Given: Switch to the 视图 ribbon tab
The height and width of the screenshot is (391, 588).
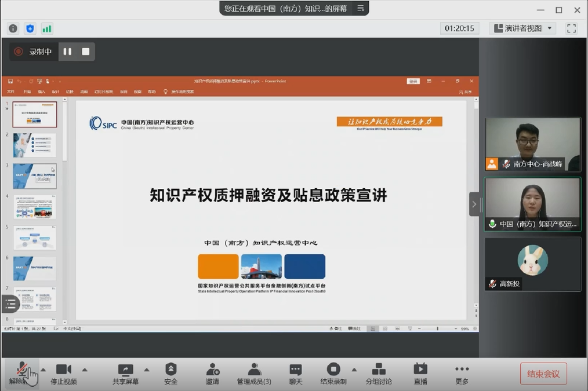Looking at the screenshot, I should pyautogui.click(x=137, y=92).
